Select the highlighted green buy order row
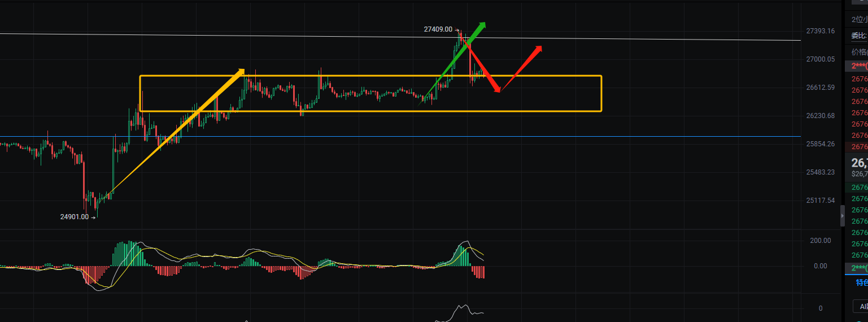The height and width of the screenshot is (322, 868). 860,268
